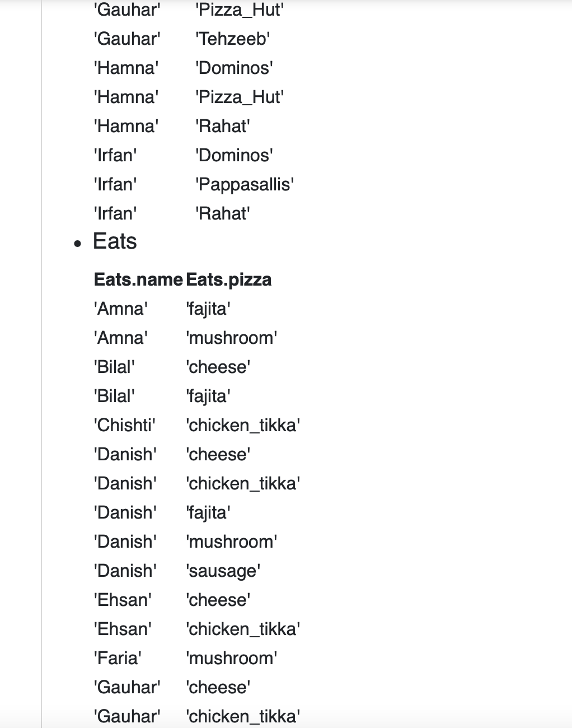Click 'chicken_tikka' in Ehsan's row

pos(243,629)
